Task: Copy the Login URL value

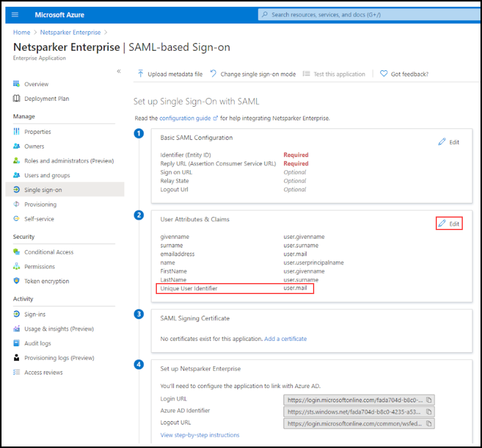Action: coord(429,400)
